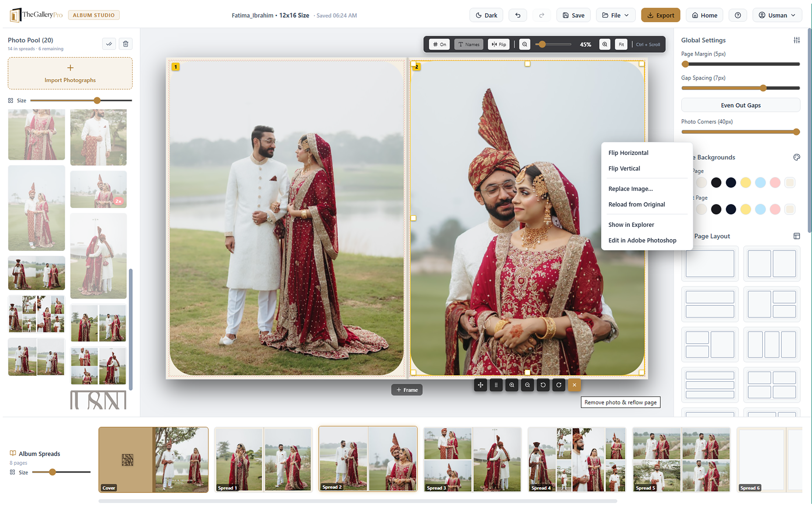Click Album Spreads Size slider handle

pyautogui.click(x=52, y=472)
